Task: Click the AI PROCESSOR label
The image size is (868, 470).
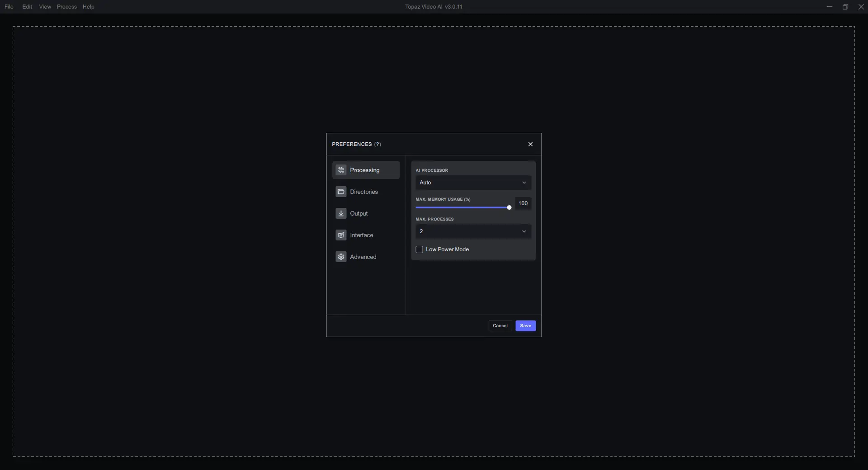Action: click(x=432, y=170)
